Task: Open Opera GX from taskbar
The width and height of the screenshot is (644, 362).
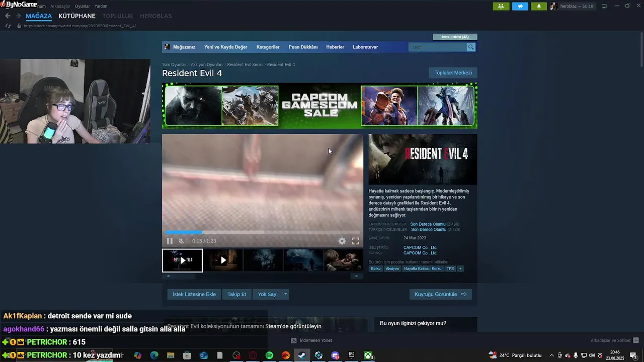Action: [x=253, y=355]
